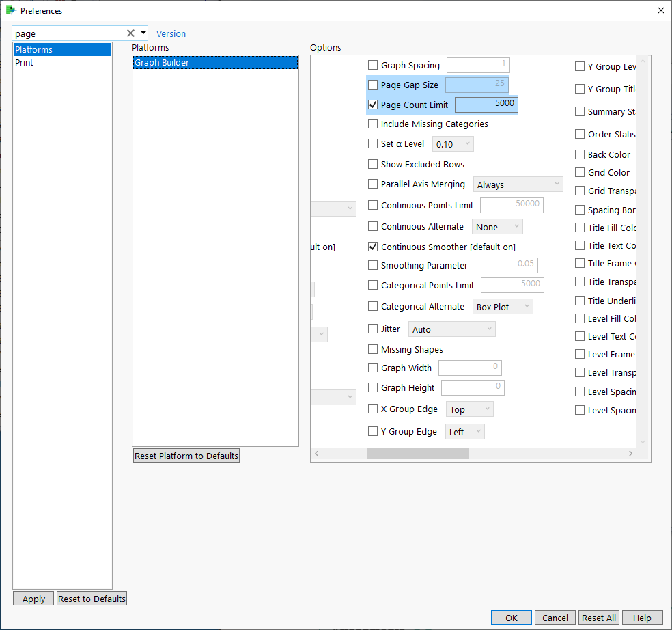Disable the Continuous Smoother option

point(373,246)
